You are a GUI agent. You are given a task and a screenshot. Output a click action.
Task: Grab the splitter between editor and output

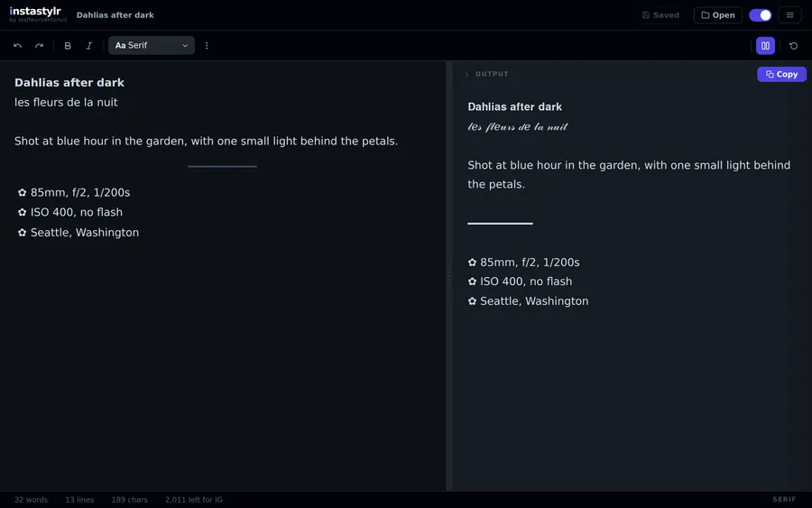tap(449, 276)
